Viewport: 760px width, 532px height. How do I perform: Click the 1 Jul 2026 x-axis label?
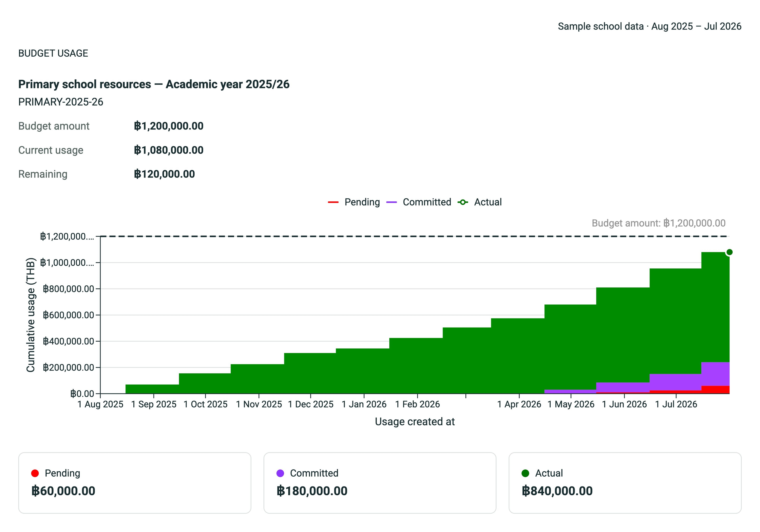click(676, 404)
